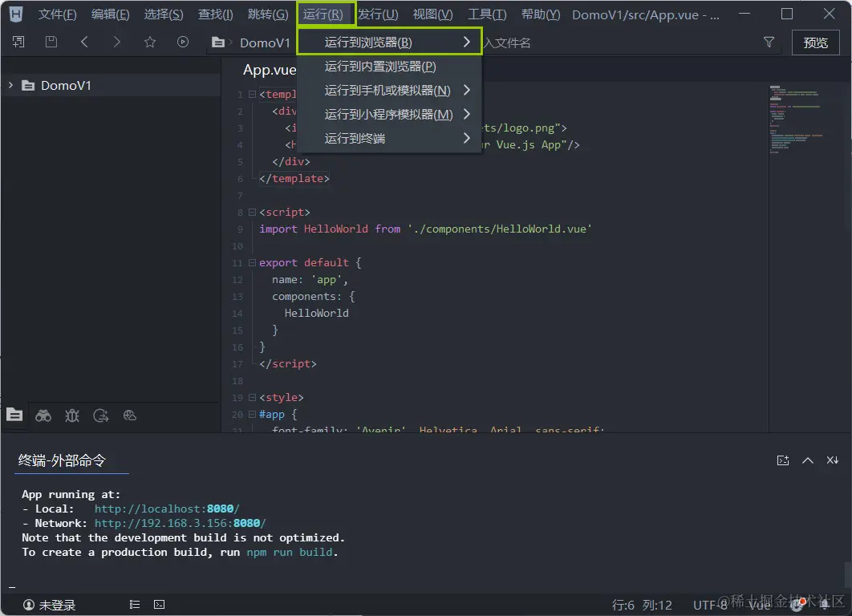Click the new terminal icon in terminal panel
The image size is (852, 616).
(783, 460)
